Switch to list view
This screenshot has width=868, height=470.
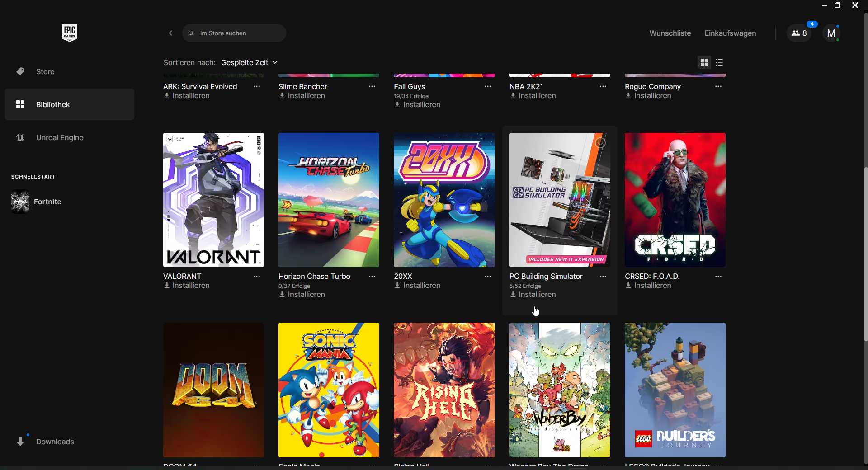[x=720, y=62]
